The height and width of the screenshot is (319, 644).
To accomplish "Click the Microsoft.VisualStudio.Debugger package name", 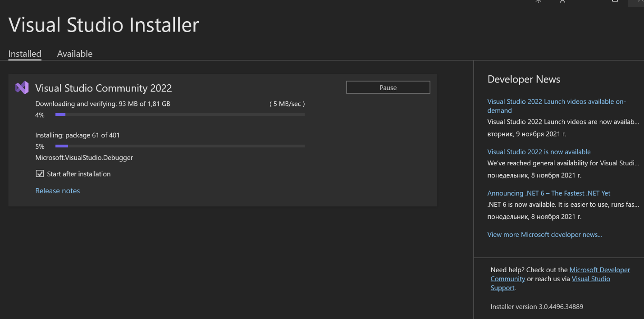I will tap(84, 158).
